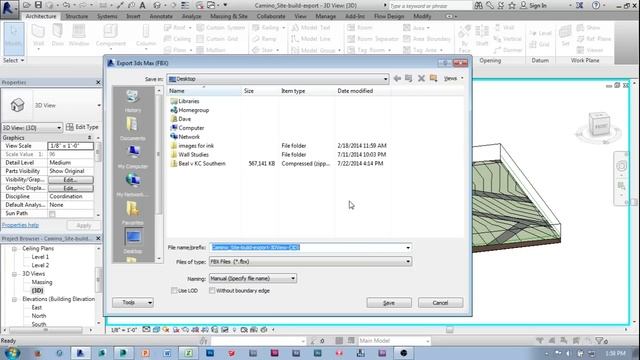Select the Beal v KC Southern file
Screen dimensions: 640x360
202,164
